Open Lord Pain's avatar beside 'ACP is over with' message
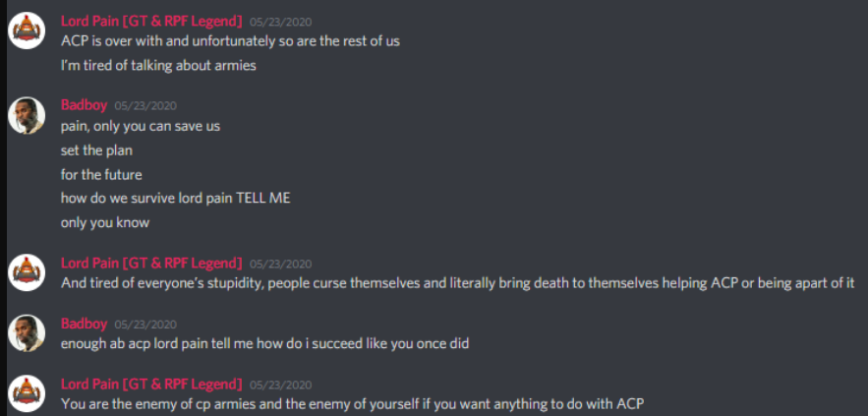The width and height of the screenshot is (868, 416). (27, 30)
